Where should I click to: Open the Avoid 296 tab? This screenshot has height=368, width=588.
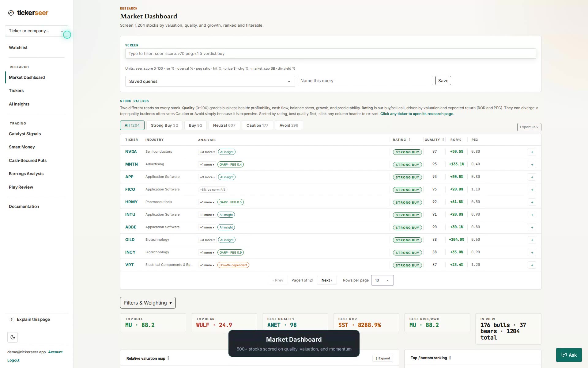coord(289,125)
